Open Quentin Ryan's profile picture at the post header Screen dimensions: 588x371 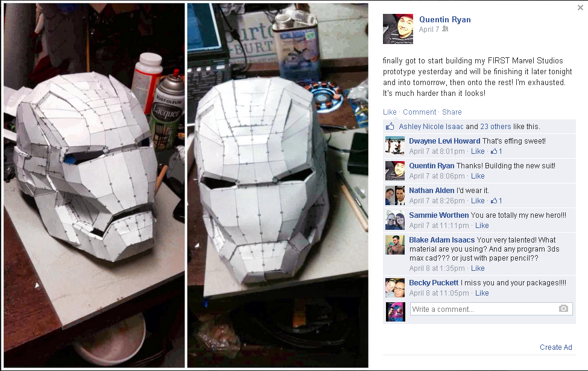(398, 29)
